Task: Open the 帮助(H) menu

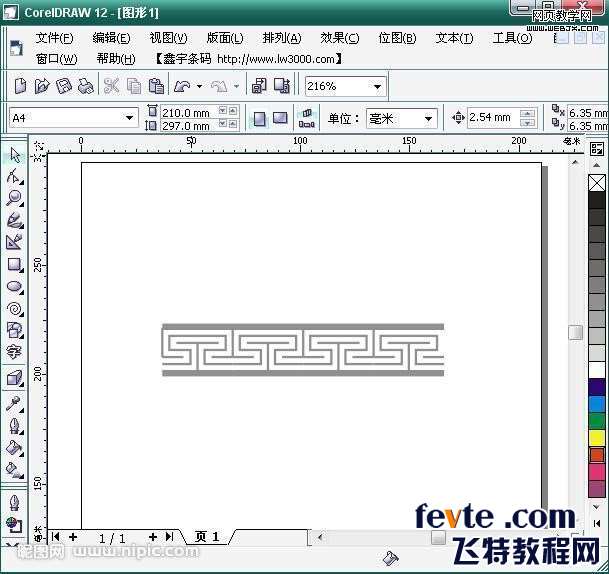Action: (116, 59)
